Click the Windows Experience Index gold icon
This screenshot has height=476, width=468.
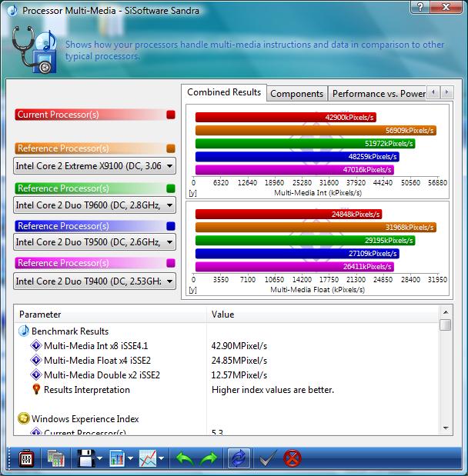(24, 418)
